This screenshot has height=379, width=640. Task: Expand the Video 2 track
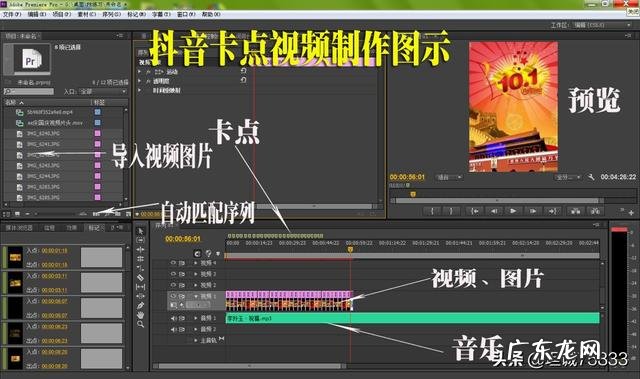(x=196, y=285)
